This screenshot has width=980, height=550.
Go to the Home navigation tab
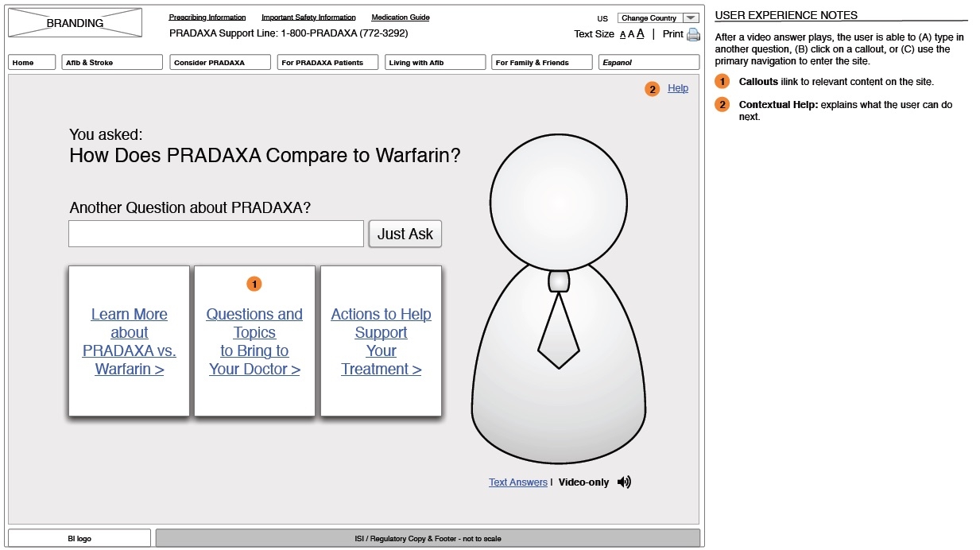tap(32, 63)
